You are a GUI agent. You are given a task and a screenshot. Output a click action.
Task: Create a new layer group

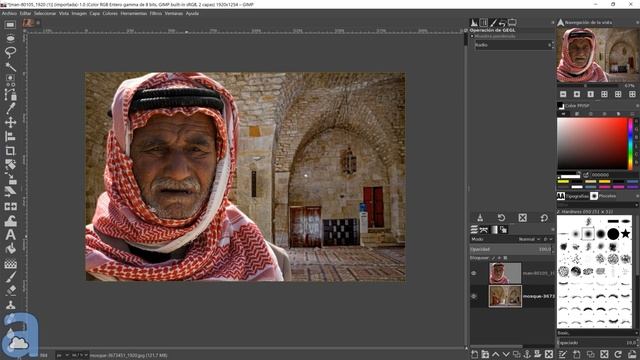coord(485,354)
